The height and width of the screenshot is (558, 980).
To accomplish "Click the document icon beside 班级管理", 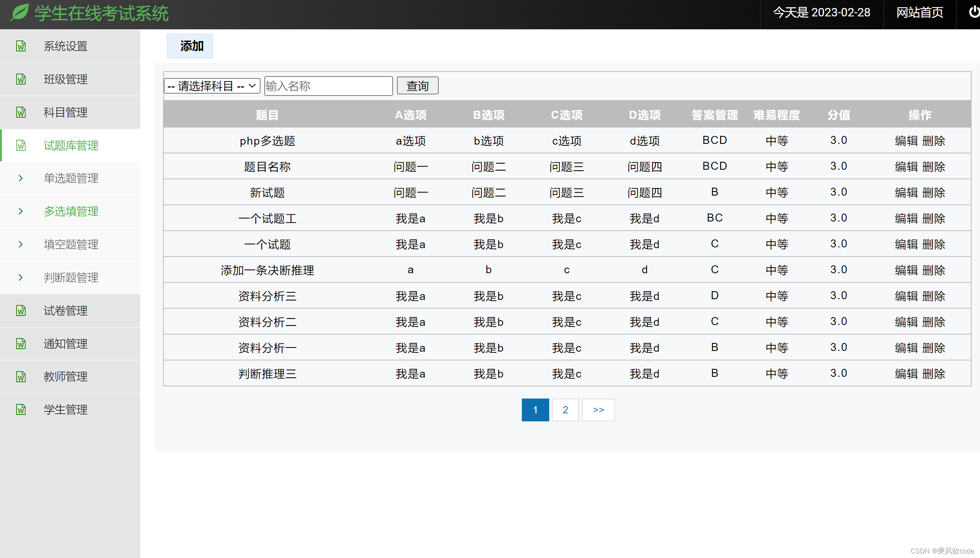I will 21,79.
